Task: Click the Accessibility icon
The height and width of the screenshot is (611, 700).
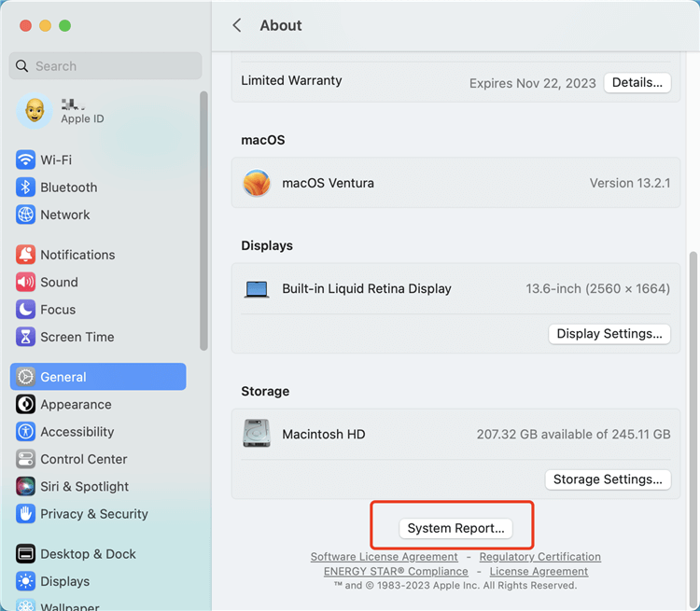Action: 25,432
